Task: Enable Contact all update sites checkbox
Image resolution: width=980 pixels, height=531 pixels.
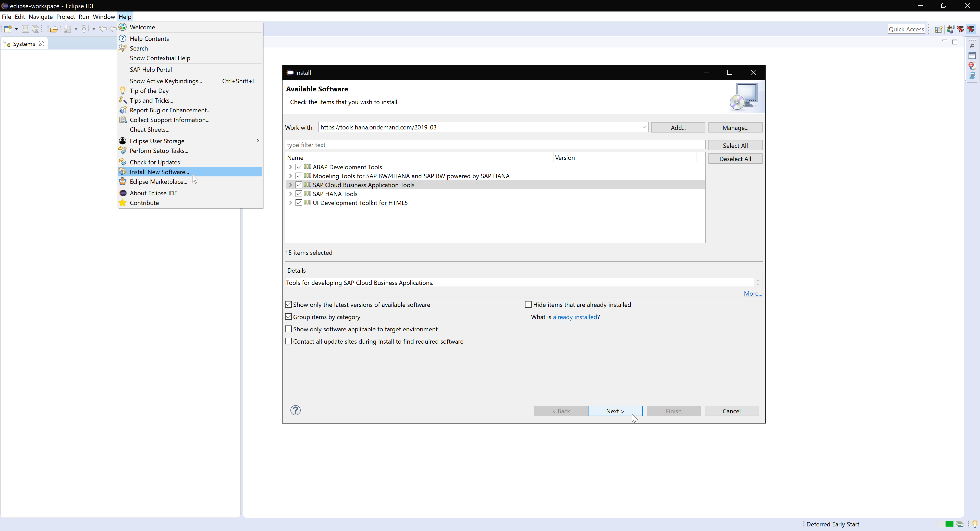Action: tap(288, 341)
